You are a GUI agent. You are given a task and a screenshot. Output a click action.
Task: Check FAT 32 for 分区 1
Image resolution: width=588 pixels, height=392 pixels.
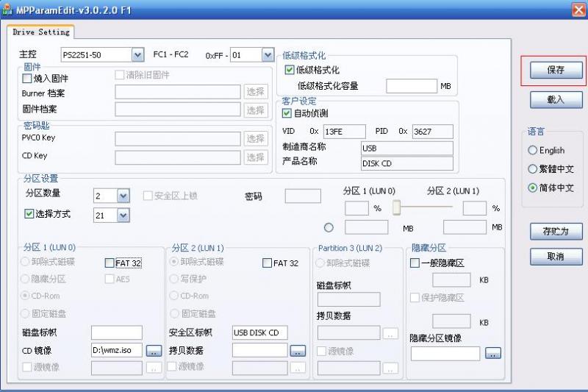coord(110,263)
